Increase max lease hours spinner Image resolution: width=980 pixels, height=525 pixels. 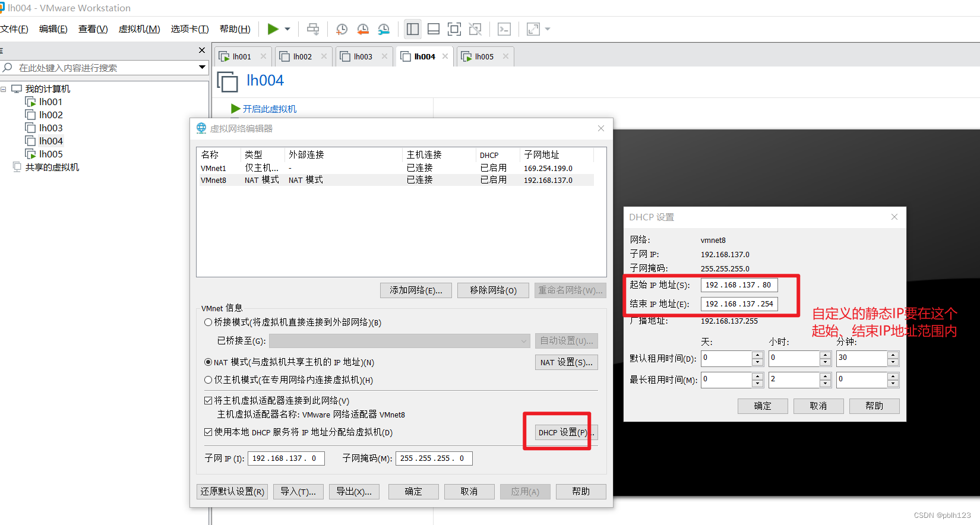coord(825,377)
